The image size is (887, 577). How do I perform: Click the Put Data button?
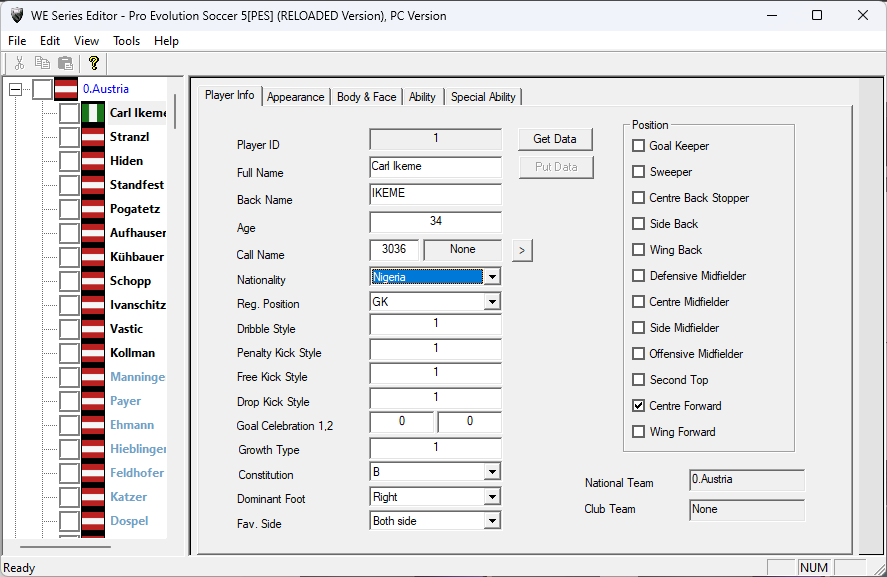point(556,167)
